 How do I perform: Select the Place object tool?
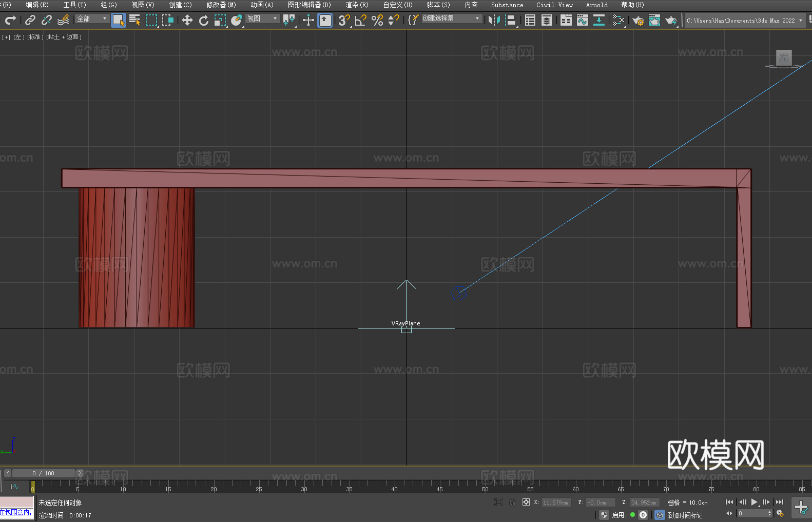237,20
